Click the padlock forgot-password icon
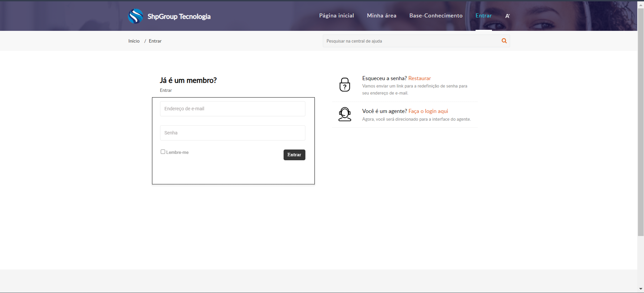The height and width of the screenshot is (293, 644). [344, 85]
